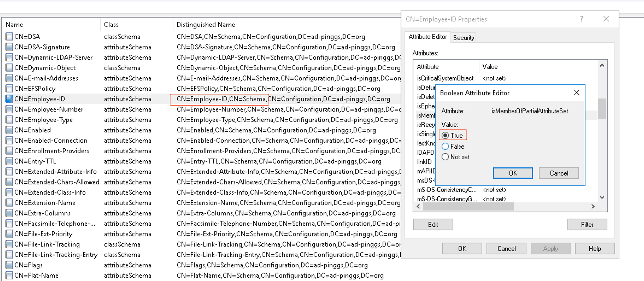644x281 pixels.
Task: Click the CN=Flags entry icon
Action: pos(9,265)
